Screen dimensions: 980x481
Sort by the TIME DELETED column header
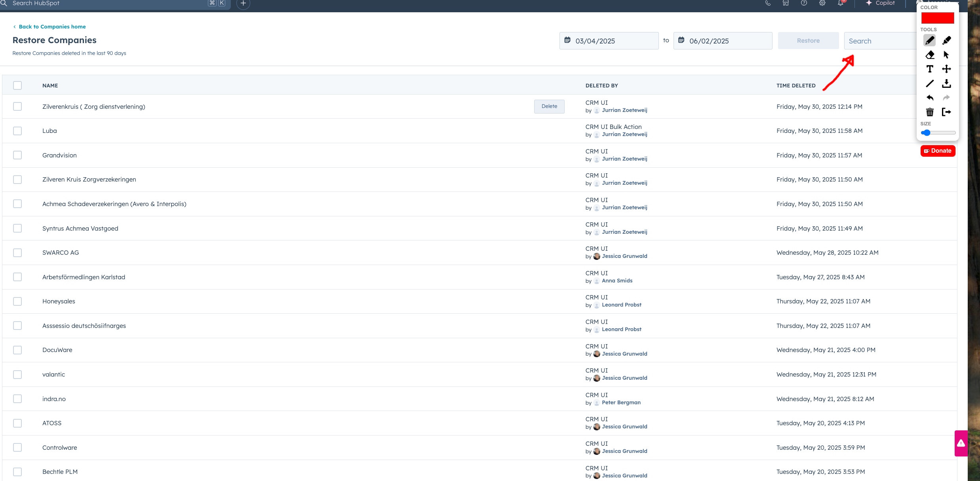click(795, 85)
